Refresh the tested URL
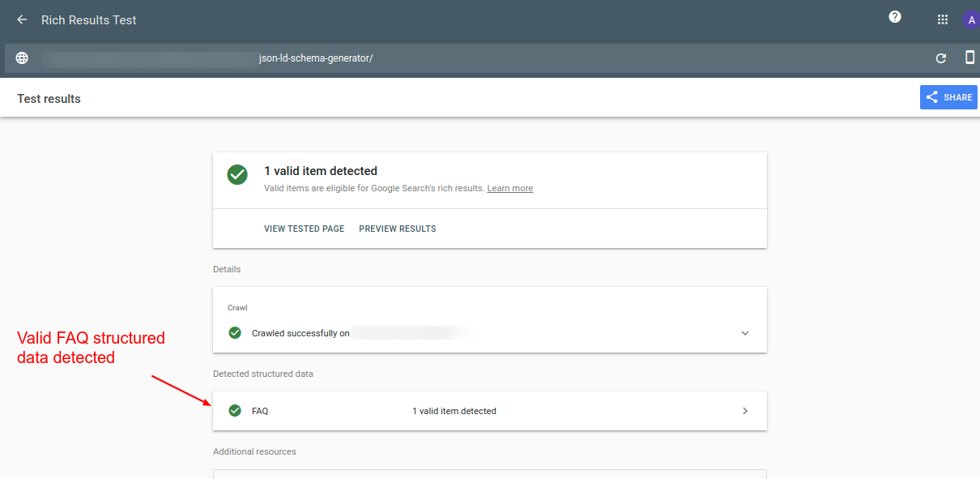 click(940, 58)
